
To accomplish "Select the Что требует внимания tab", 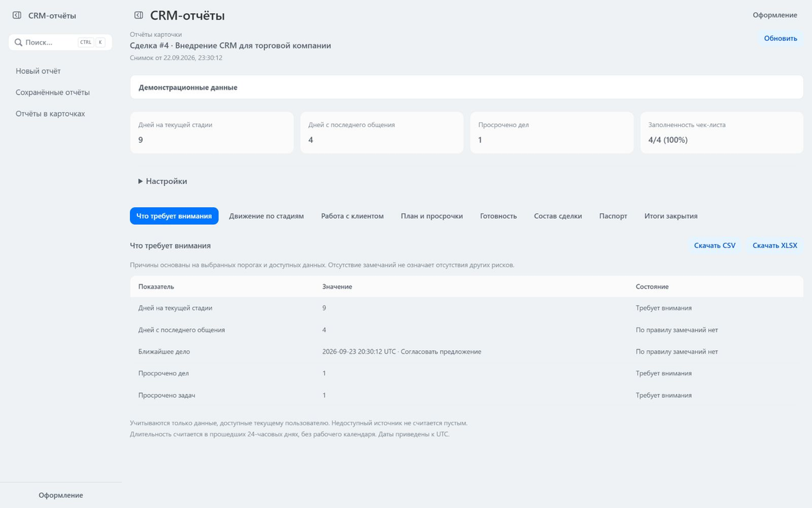I will 174,216.
